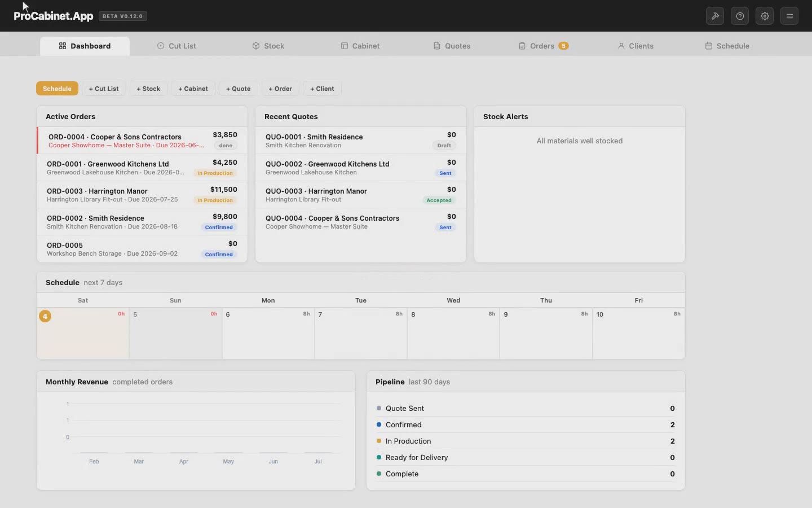Open the help question mark icon
This screenshot has height=508, width=812.
point(740,16)
